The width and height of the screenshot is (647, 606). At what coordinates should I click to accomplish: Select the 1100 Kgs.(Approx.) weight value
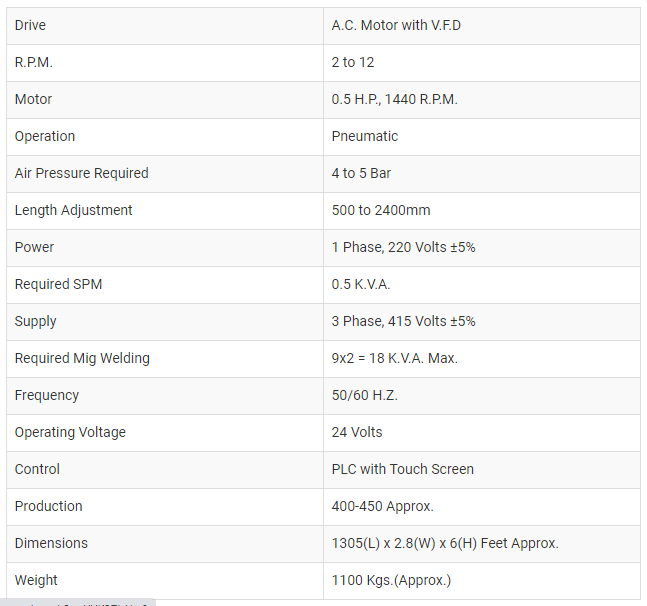coord(391,580)
